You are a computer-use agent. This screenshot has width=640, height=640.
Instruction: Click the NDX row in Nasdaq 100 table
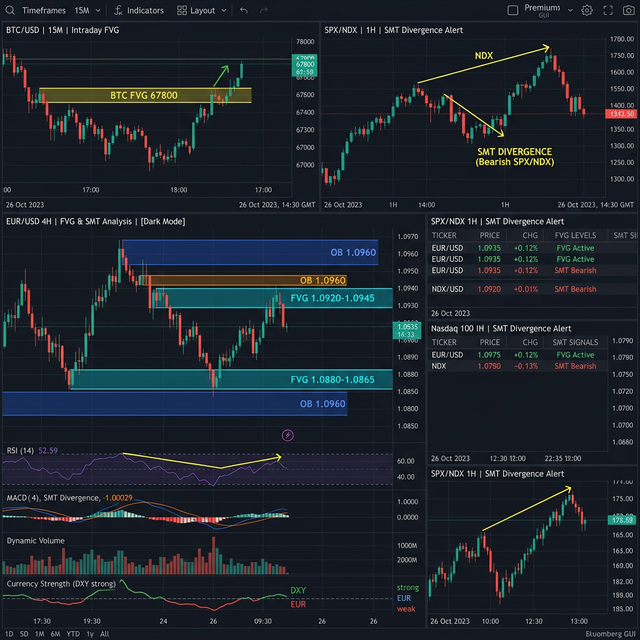point(517,366)
